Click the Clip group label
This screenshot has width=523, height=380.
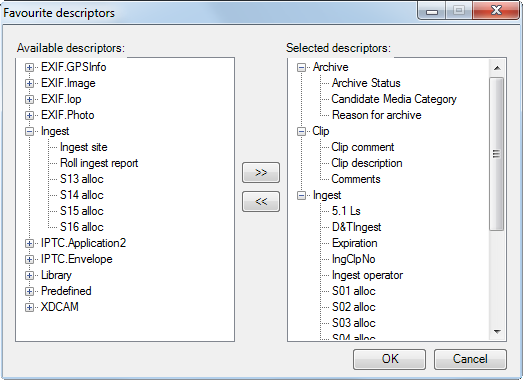pyautogui.click(x=321, y=131)
